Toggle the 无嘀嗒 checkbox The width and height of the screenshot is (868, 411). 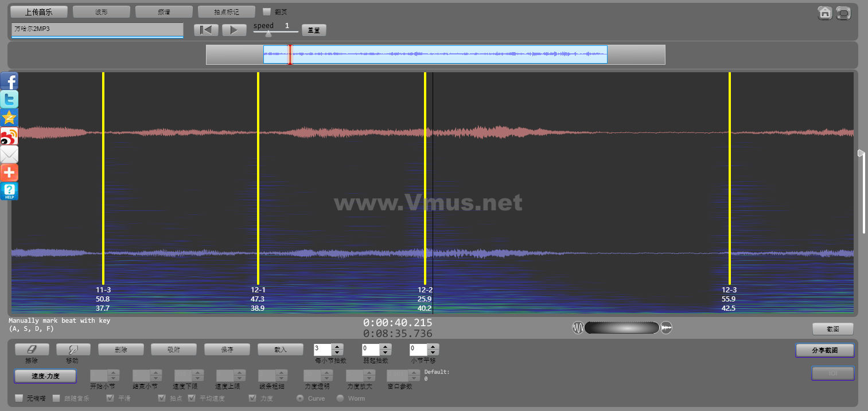(x=19, y=398)
